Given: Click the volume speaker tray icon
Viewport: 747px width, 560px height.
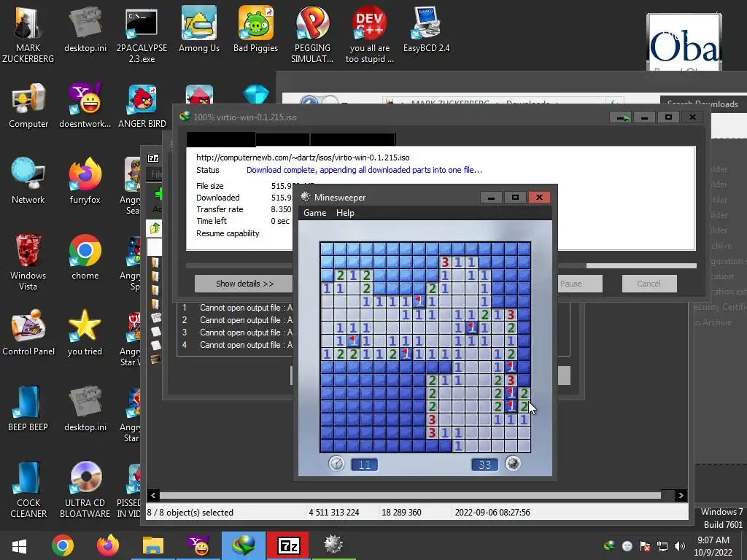Looking at the screenshot, I should pyautogui.click(x=680, y=545).
